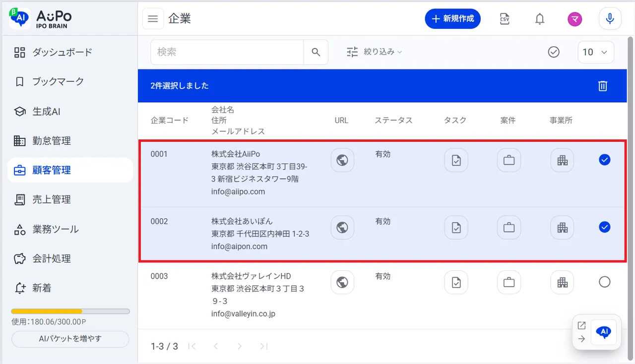Click the next page arrow in pagination
The width and height of the screenshot is (635, 364).
pos(240,346)
